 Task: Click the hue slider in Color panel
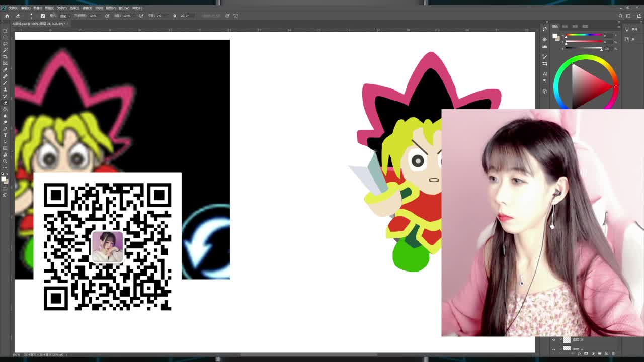tap(584, 35)
